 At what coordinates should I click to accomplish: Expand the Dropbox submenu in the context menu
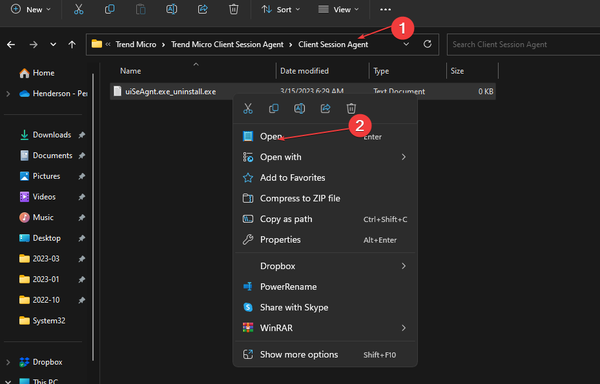pos(325,266)
